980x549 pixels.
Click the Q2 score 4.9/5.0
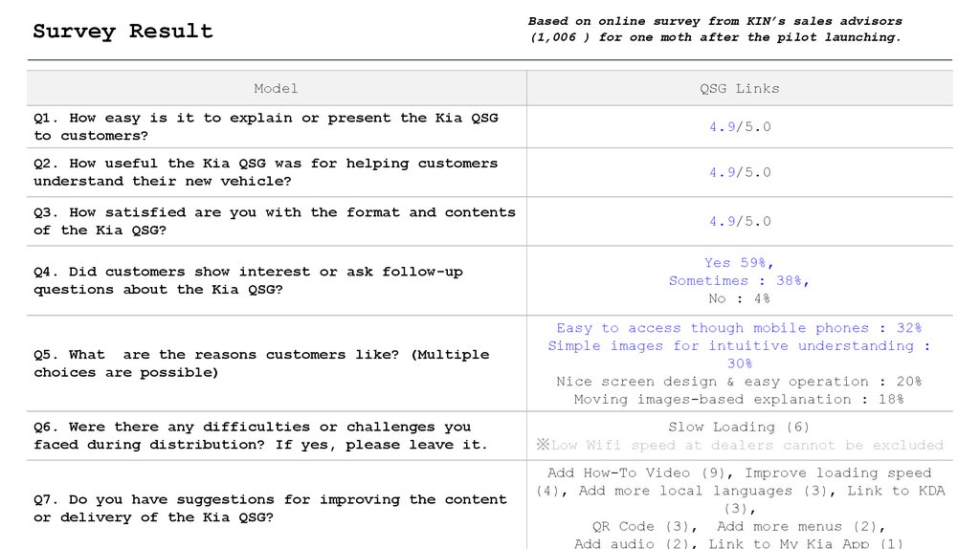click(x=740, y=172)
